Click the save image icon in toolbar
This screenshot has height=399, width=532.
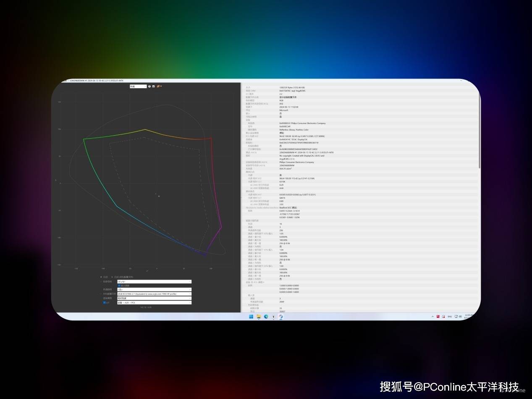pos(154,87)
